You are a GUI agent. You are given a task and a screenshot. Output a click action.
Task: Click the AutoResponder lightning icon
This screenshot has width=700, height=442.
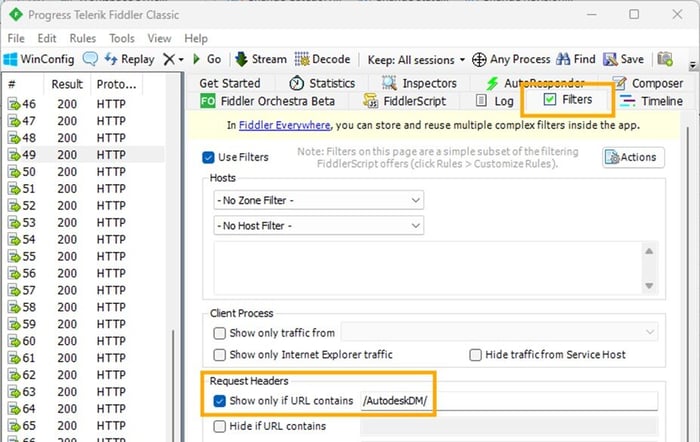pos(492,83)
